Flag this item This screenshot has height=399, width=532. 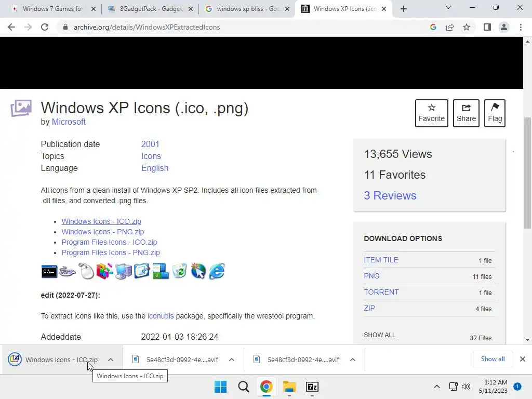[495, 113]
